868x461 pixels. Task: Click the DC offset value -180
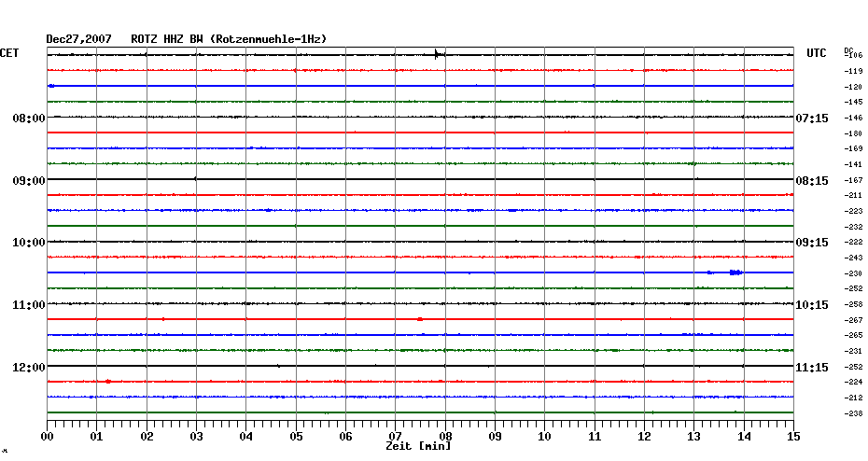point(854,134)
